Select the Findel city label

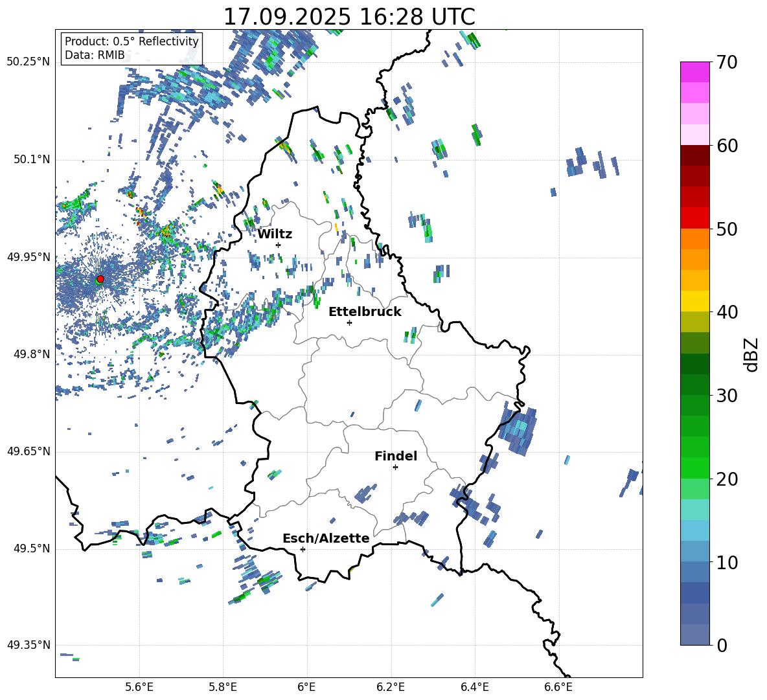(396, 456)
